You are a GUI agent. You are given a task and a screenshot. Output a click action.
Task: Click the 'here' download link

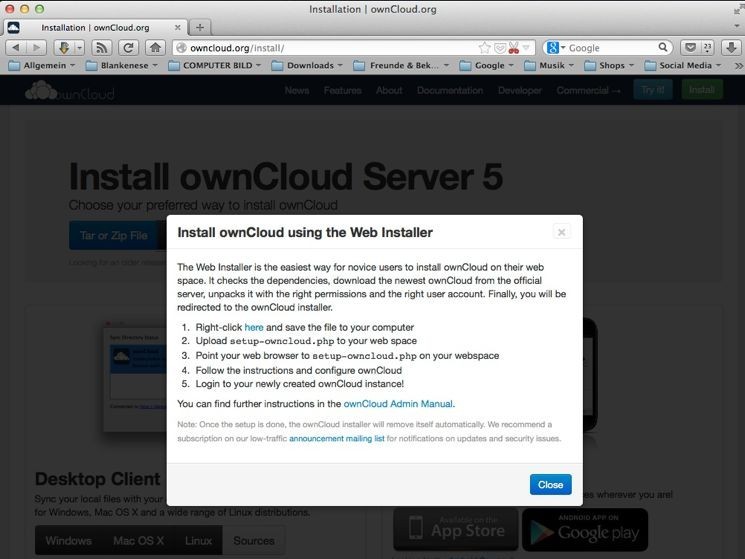253,327
